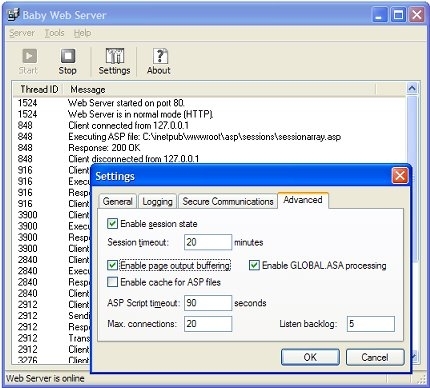The width and height of the screenshot is (430, 388).
Task: Open Settings from the toolbar
Action: [x=114, y=62]
